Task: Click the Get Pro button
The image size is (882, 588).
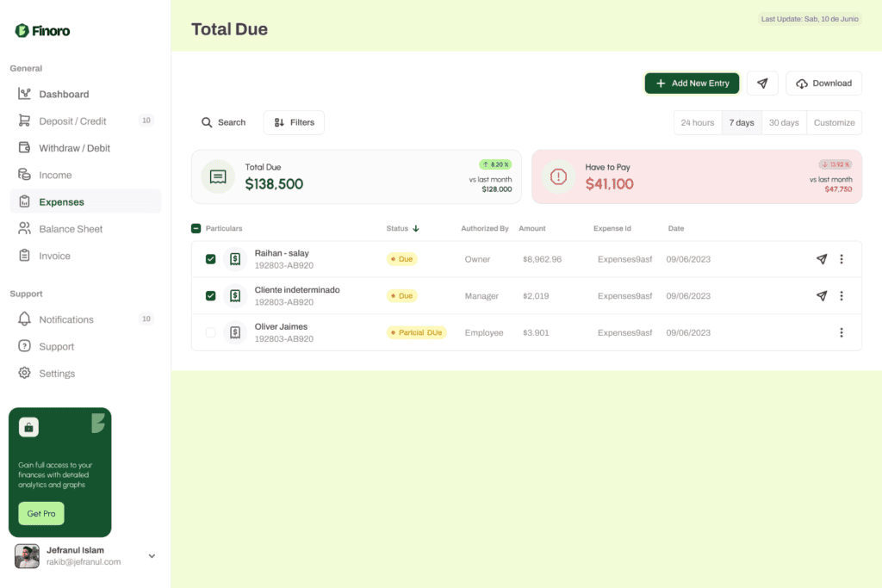Action: point(41,513)
